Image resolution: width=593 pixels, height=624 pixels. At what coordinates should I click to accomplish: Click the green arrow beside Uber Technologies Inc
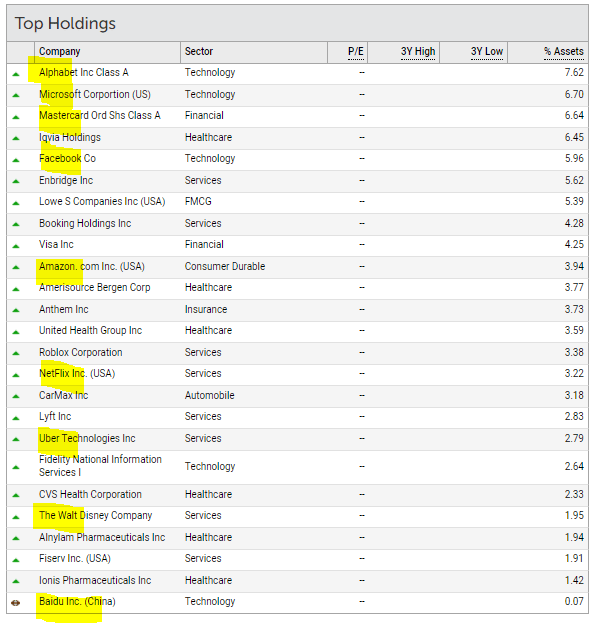click(x=16, y=439)
